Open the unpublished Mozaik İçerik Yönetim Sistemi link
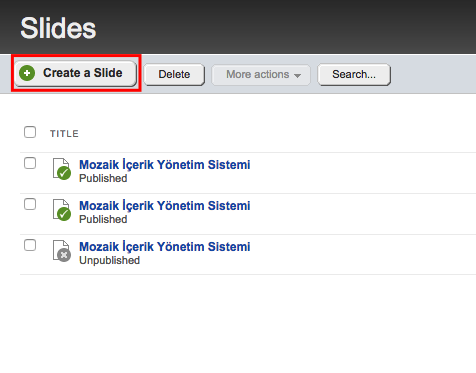The image size is (476, 373). pos(165,247)
